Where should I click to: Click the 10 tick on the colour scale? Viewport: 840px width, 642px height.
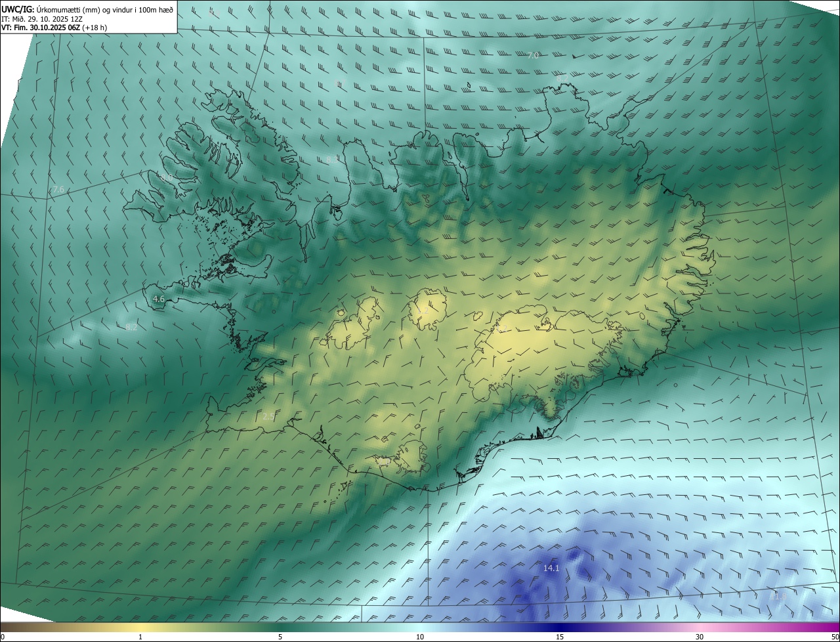(420, 637)
